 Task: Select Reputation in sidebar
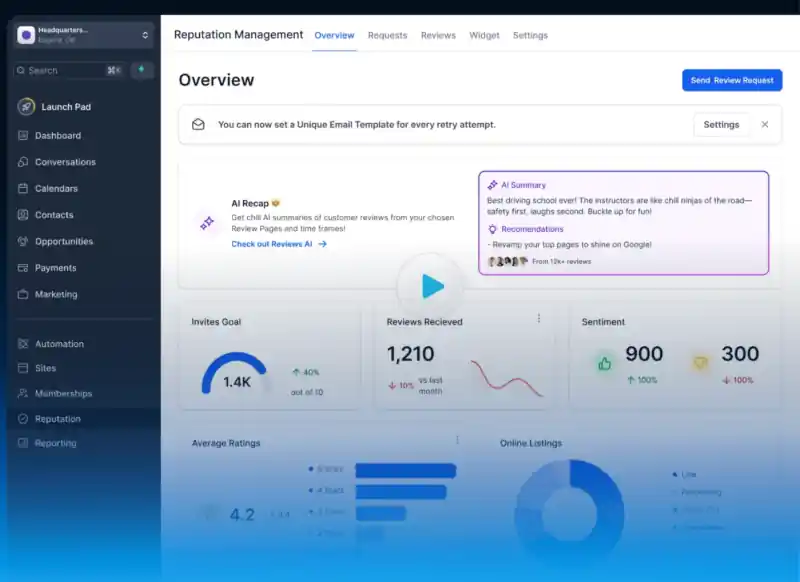coord(58,419)
